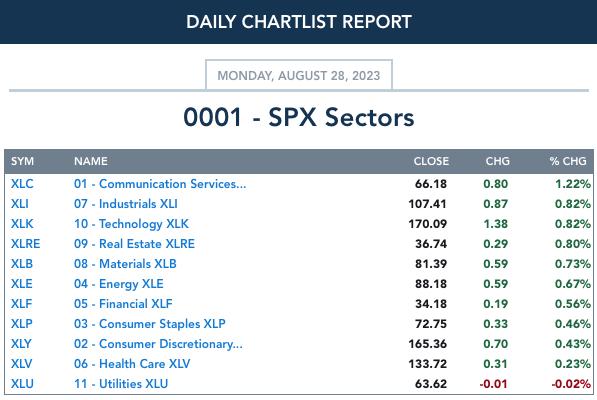Open the XLC symbol link

22,184
